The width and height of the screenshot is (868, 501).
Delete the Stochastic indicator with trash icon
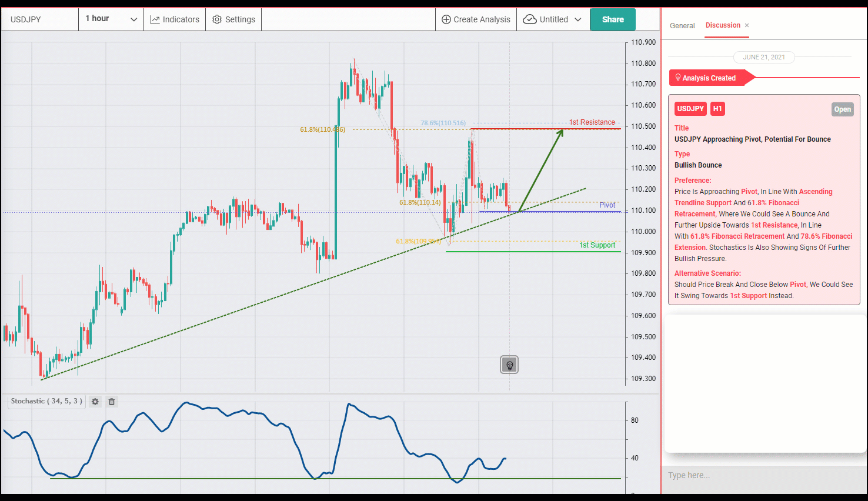tap(112, 402)
